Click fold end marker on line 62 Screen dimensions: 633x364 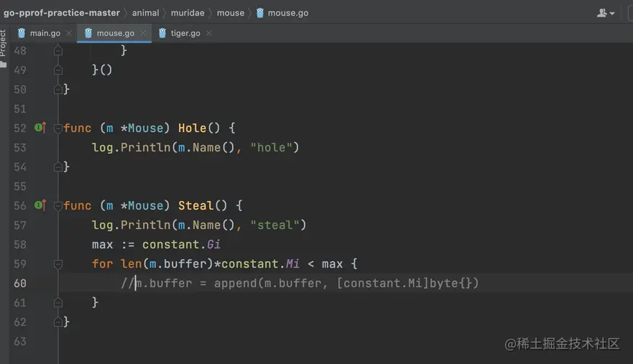pos(57,322)
